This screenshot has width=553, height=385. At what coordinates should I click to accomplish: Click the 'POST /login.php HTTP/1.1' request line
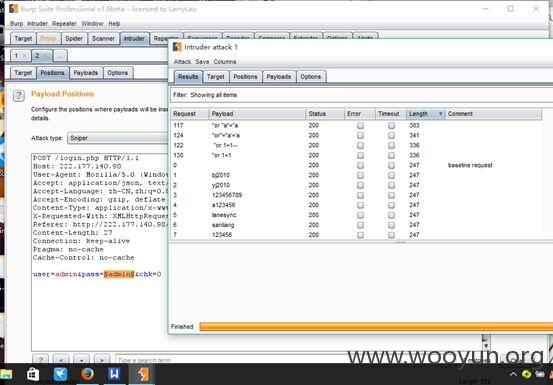[86, 158]
